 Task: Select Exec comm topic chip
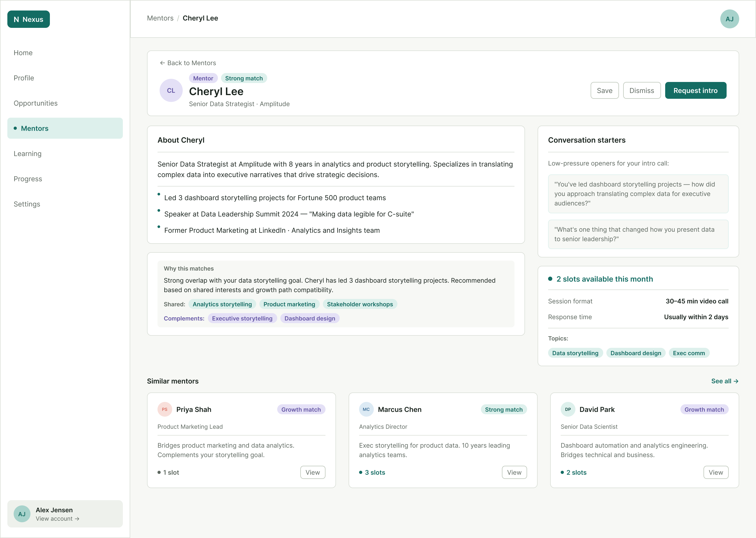[x=689, y=353]
